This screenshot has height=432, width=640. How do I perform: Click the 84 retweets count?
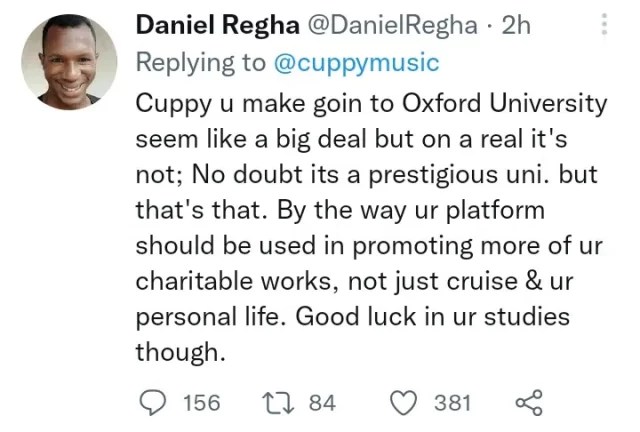[x=322, y=403]
